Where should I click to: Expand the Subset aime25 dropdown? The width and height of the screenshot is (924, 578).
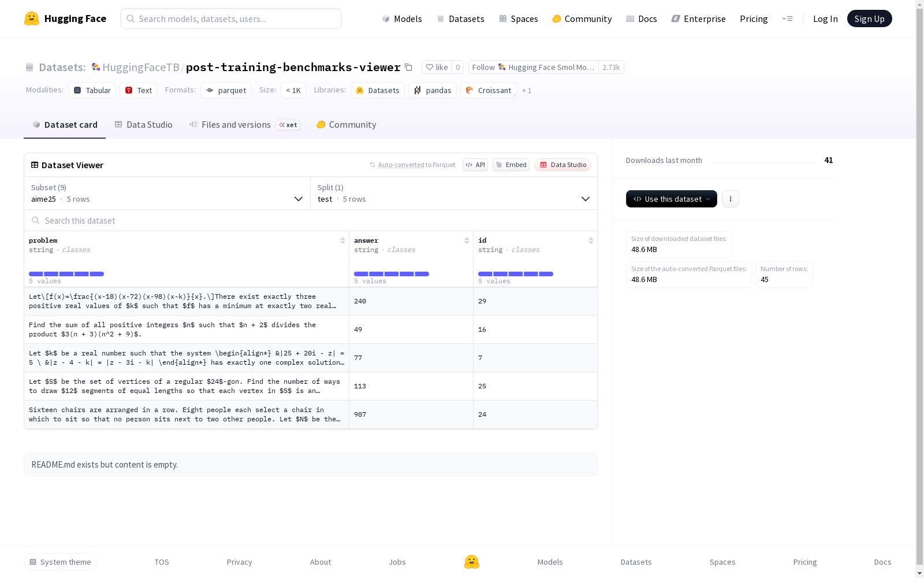click(x=167, y=193)
